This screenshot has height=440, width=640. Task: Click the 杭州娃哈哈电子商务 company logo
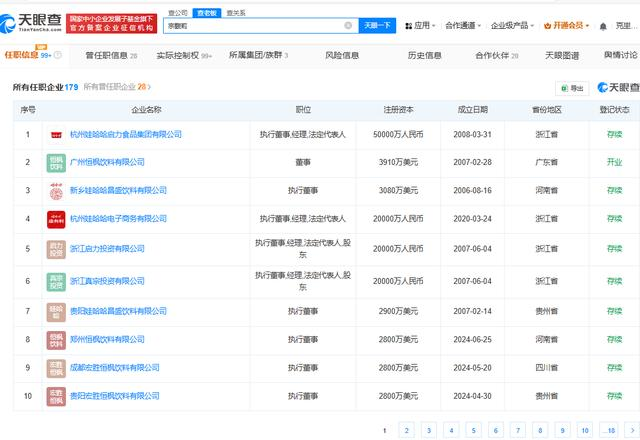56,219
